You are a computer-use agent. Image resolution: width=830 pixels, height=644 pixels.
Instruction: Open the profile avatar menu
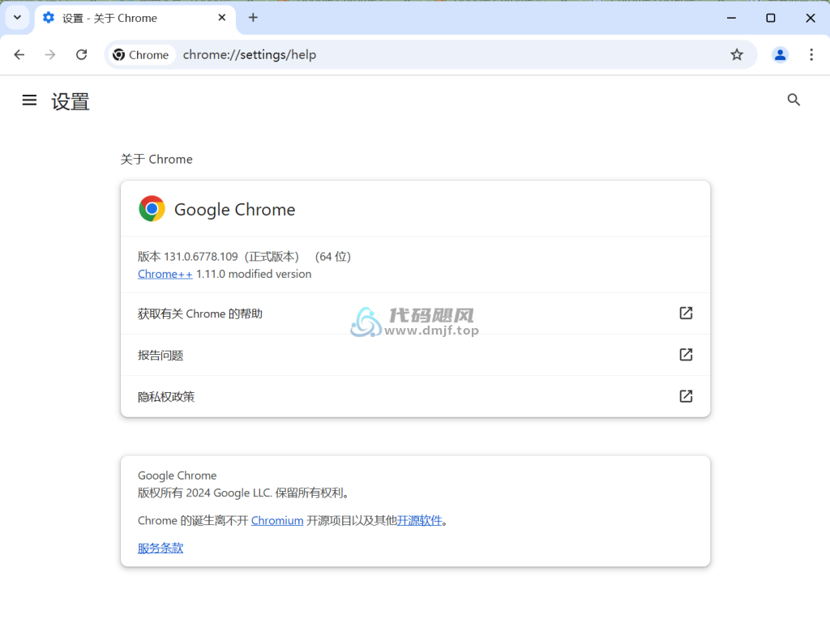[x=780, y=54]
